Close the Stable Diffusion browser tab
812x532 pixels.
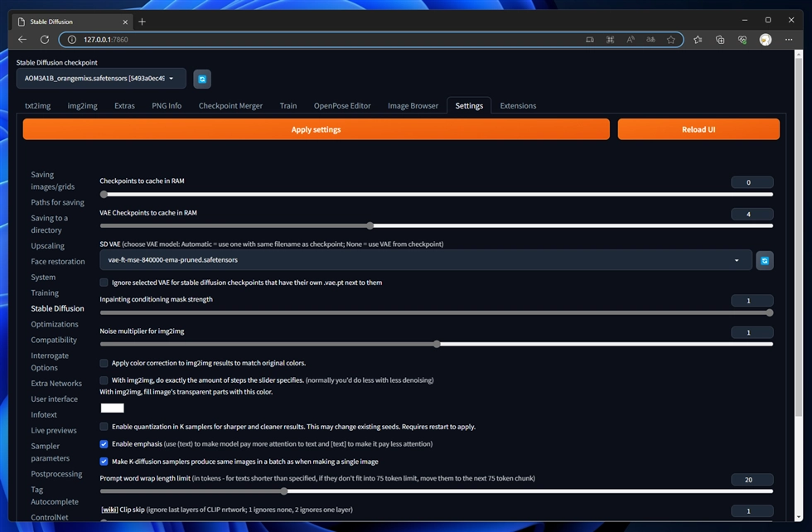click(125, 22)
